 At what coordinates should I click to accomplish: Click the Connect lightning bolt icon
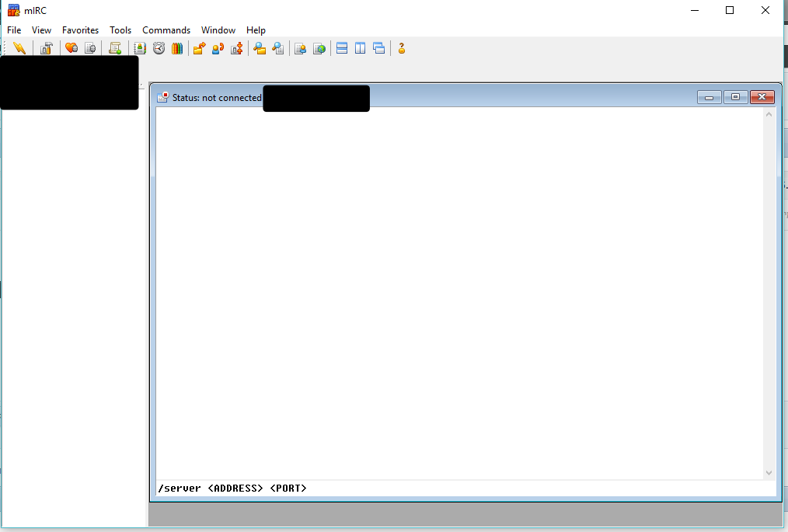click(19, 48)
